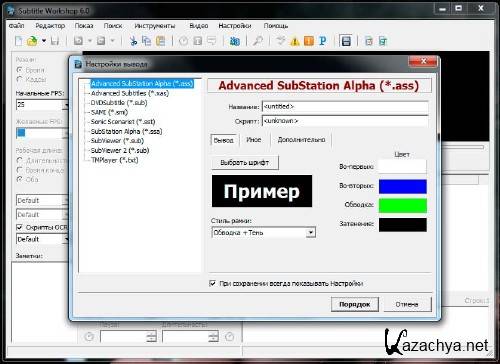Click the Пример font preview box
This screenshot has height=364, width=500.
pyautogui.click(x=262, y=191)
